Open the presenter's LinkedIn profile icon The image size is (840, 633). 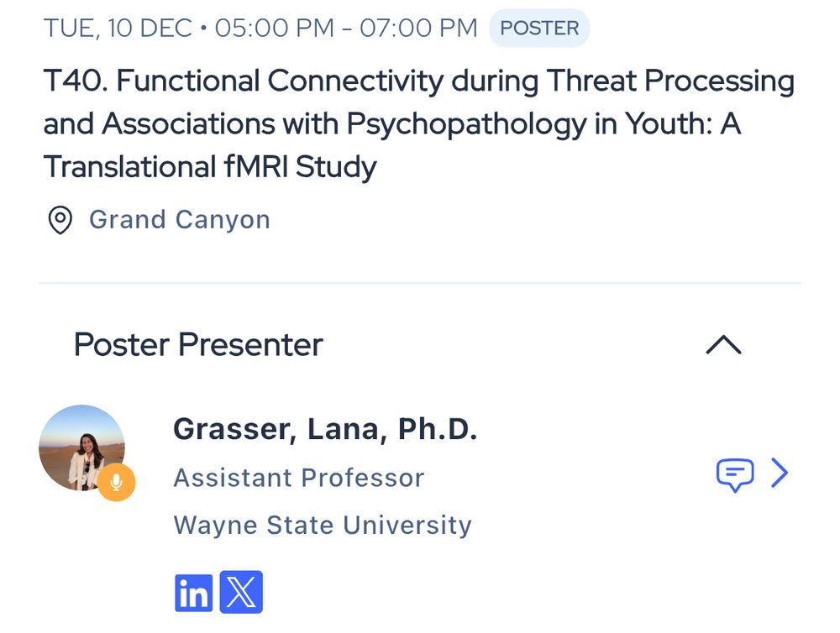click(x=193, y=593)
